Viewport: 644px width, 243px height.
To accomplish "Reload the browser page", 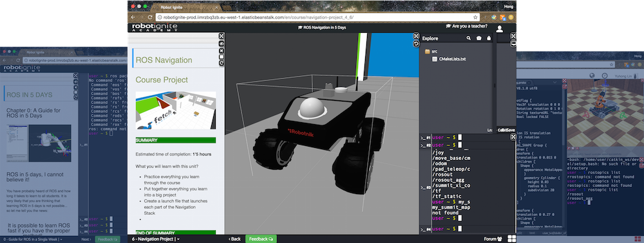I will point(149,17).
